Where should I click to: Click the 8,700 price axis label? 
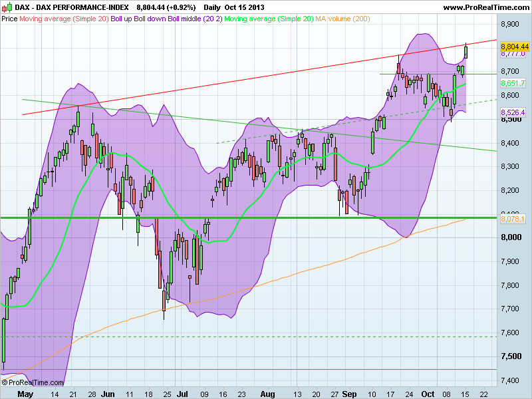pos(510,71)
